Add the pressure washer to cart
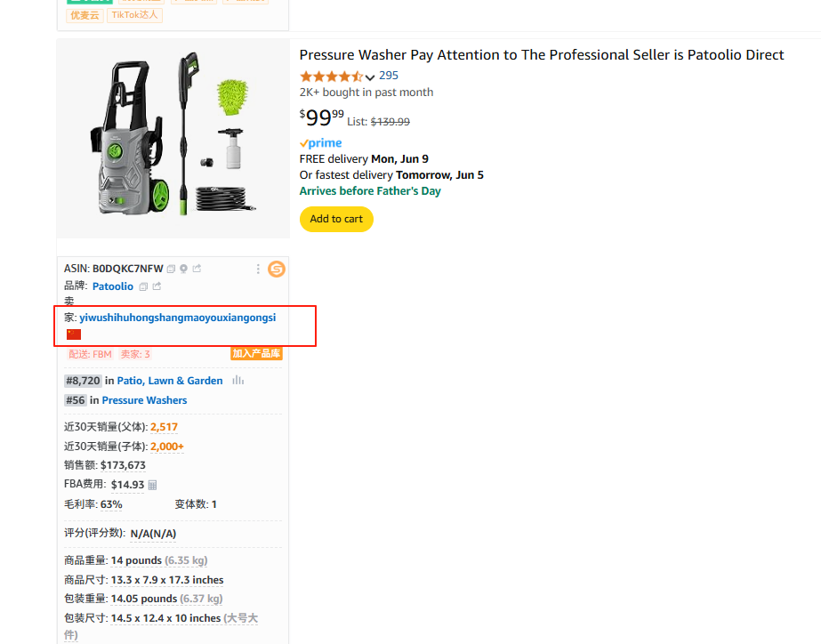The image size is (821, 644). click(x=336, y=219)
